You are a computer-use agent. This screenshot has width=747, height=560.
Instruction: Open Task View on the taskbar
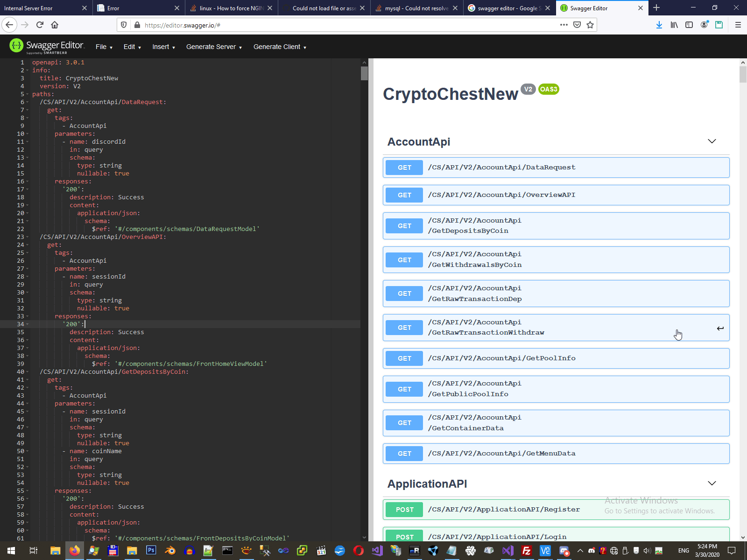pyautogui.click(x=33, y=551)
